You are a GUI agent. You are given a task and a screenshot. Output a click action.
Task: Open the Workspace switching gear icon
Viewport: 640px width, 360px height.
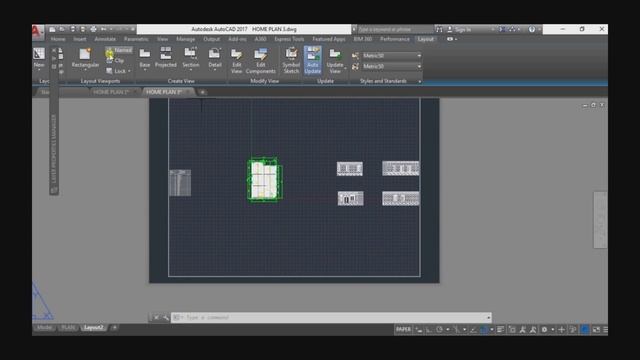544,329
